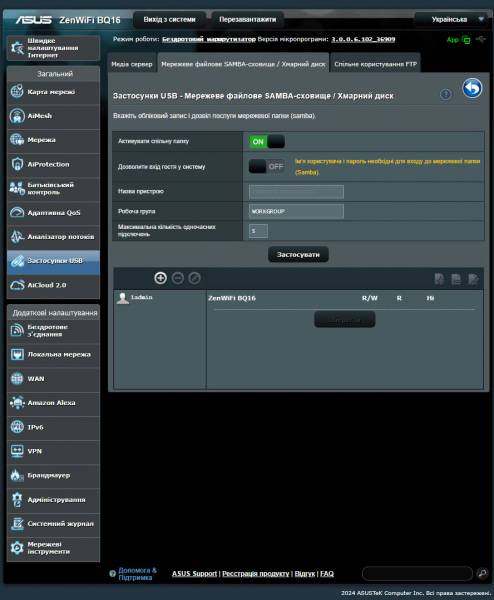The image size is (494, 600).
Task: Click the rename folder icon
Action: click(473, 279)
